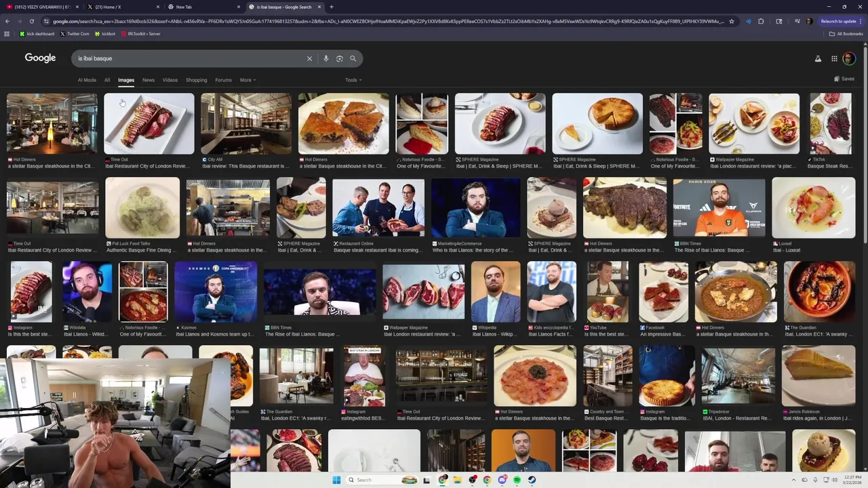Screen dimensions: 868x488
Task: Open Kosmos 'Ibai Llanos and Kosmos team' image
Action: click(216, 292)
